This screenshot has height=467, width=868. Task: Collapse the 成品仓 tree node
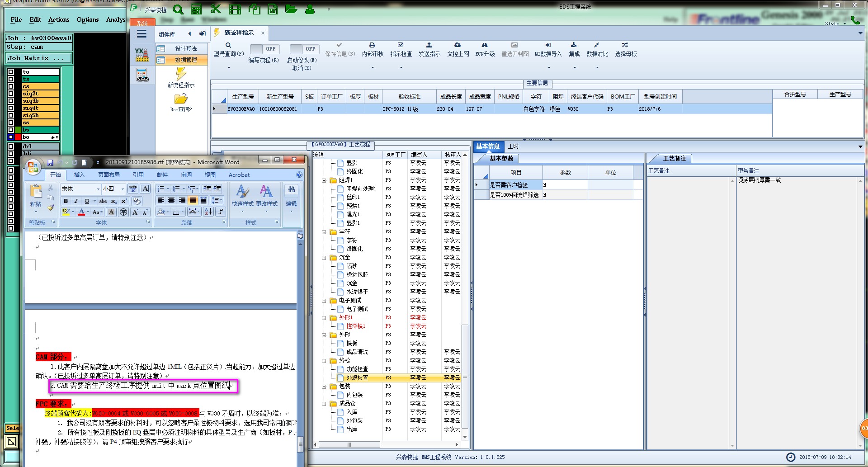[x=324, y=404]
